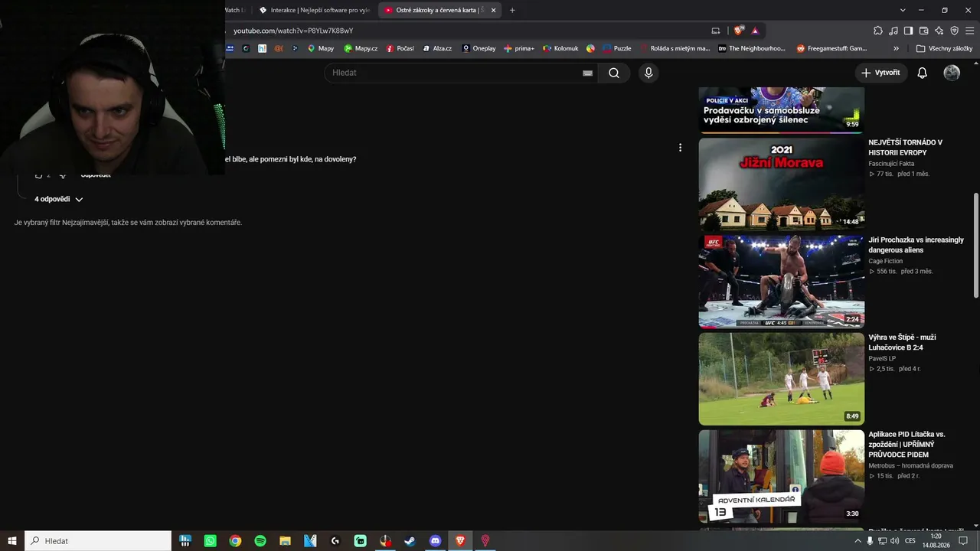Open the Výhra ve Štípě football thumbnail
The image size is (980, 551).
coord(781,378)
